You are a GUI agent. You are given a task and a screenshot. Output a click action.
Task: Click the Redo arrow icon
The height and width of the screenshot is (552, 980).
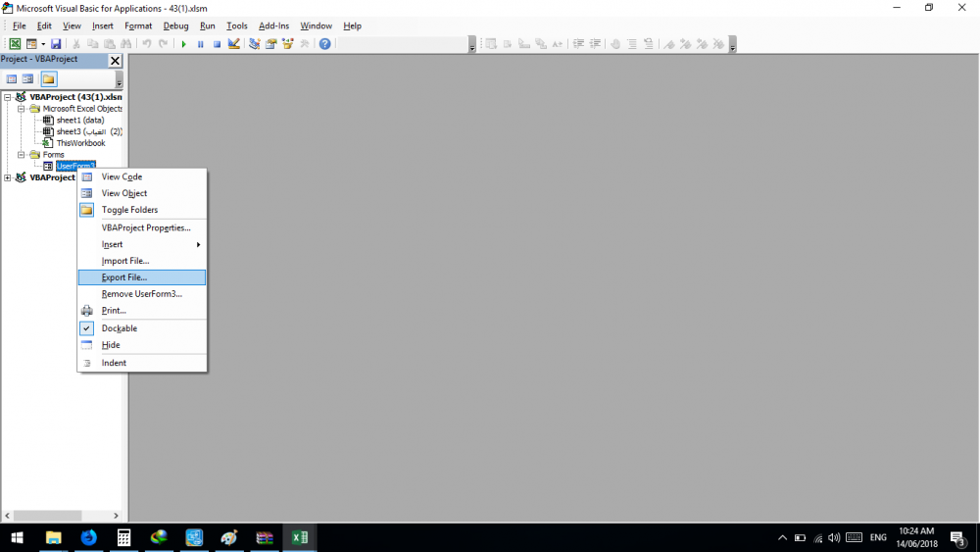(x=163, y=44)
